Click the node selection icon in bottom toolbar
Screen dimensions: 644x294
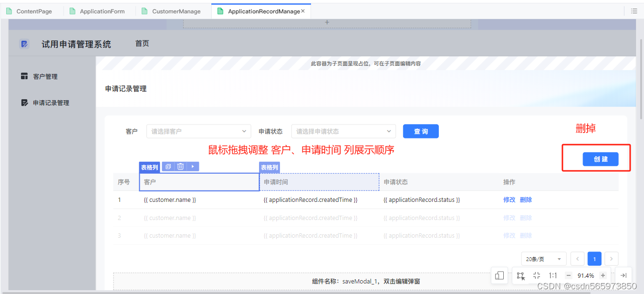point(520,275)
